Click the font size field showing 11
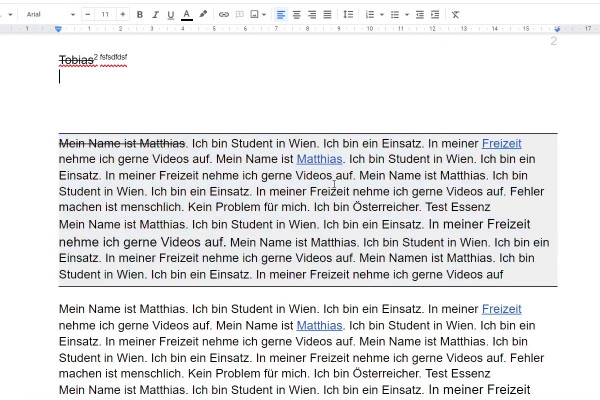 (x=105, y=15)
